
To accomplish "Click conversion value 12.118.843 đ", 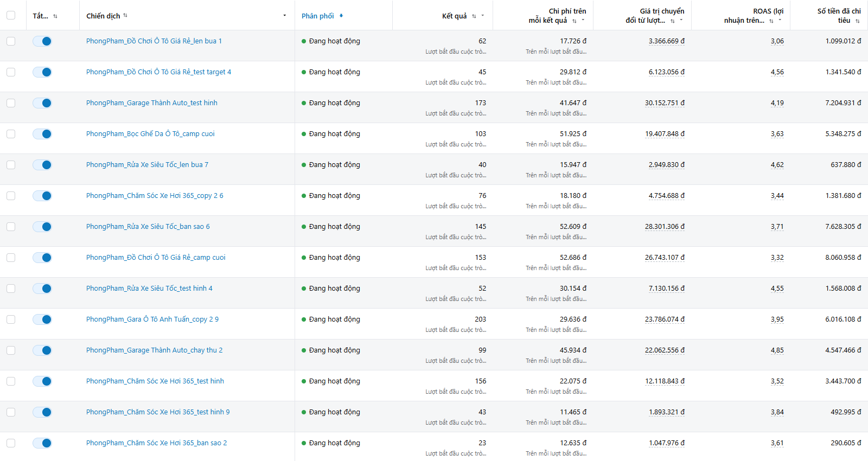I will [665, 381].
